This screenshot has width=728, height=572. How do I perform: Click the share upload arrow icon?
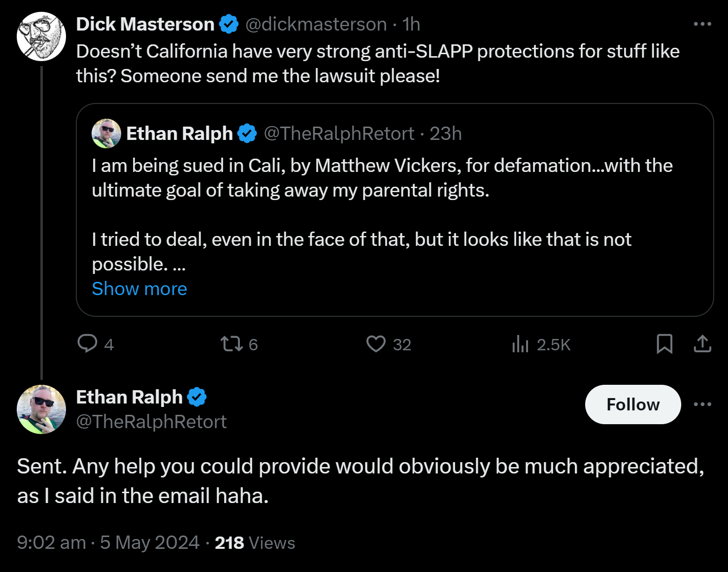[702, 343]
